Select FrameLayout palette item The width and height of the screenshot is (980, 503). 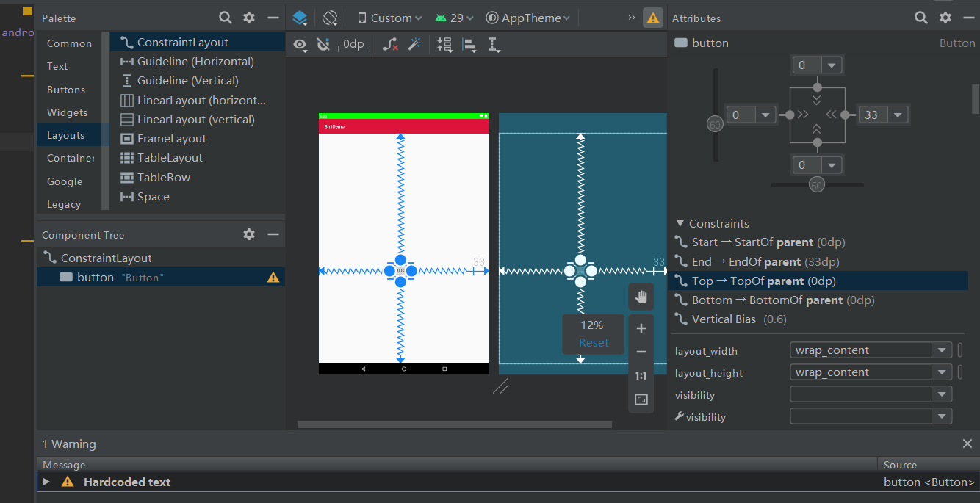click(197, 139)
